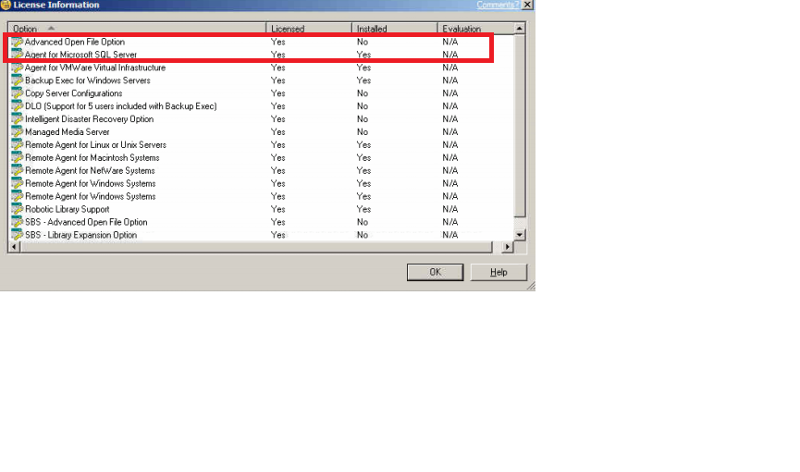
Task: Click the icon beside Advanced Open File Option
Action: [x=17, y=42]
